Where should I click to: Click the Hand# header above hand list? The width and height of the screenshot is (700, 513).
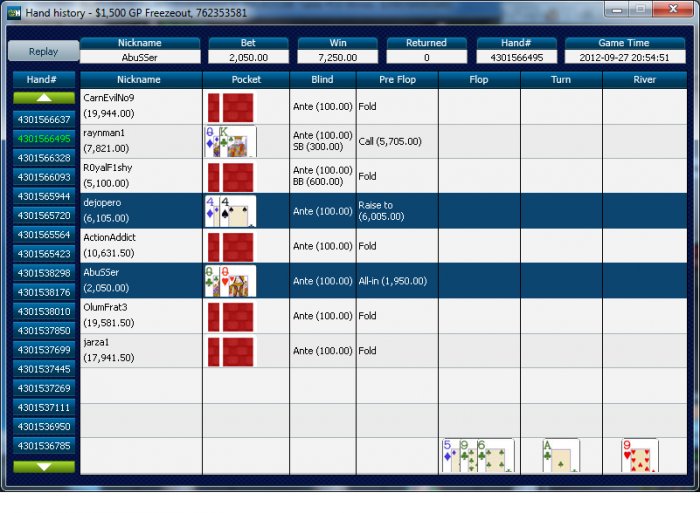pyautogui.click(x=42, y=79)
